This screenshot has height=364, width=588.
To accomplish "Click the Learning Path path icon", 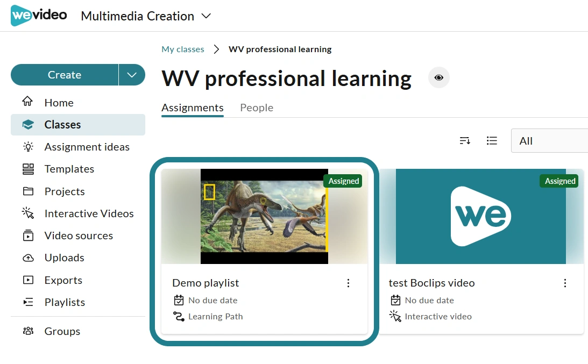I will click(179, 316).
